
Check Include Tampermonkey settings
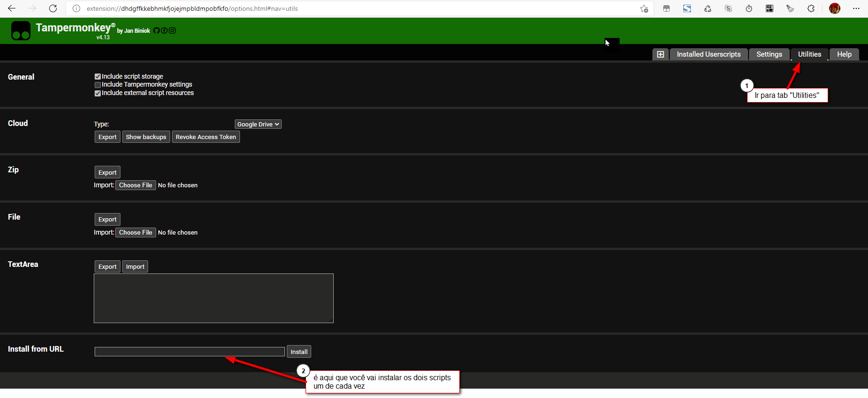point(97,85)
